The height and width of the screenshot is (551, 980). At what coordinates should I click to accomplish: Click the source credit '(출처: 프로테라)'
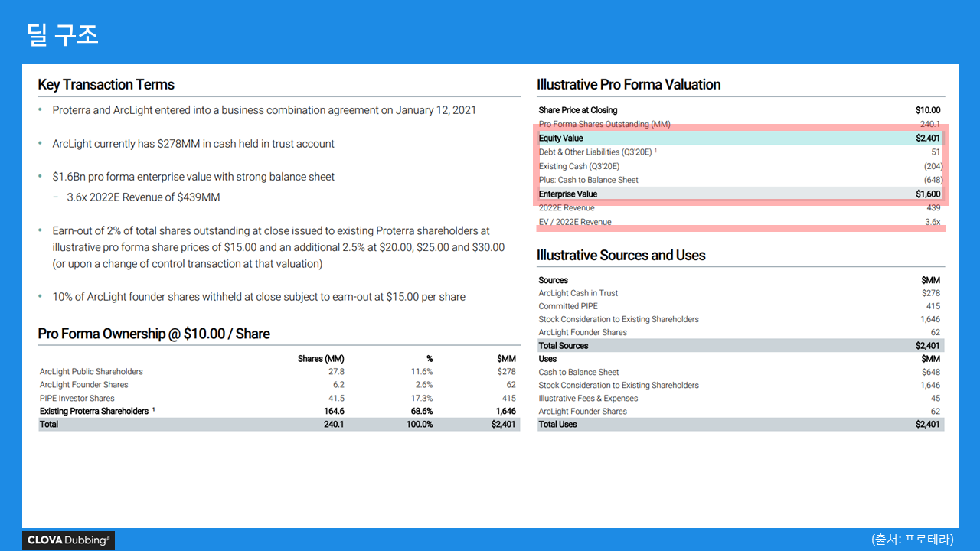point(913,540)
